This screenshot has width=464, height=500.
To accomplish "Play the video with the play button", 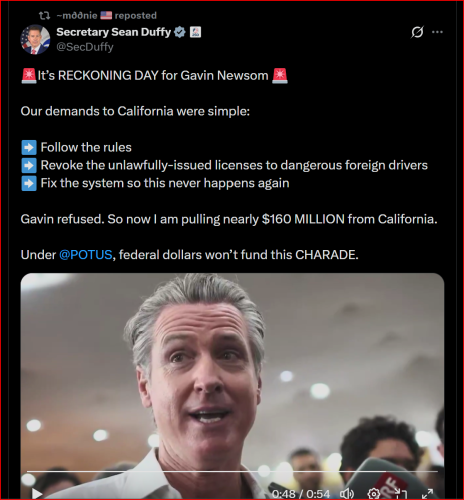I will [x=37, y=493].
